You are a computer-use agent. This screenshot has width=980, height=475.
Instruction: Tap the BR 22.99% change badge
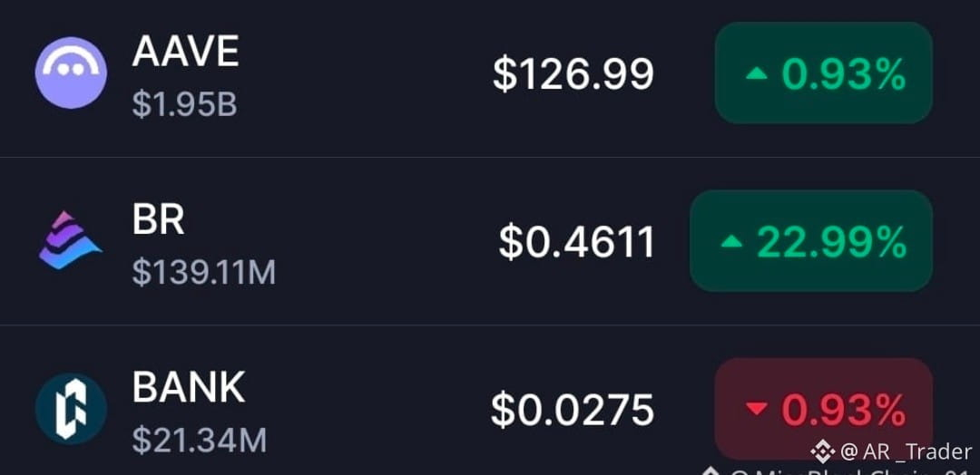coord(811,241)
